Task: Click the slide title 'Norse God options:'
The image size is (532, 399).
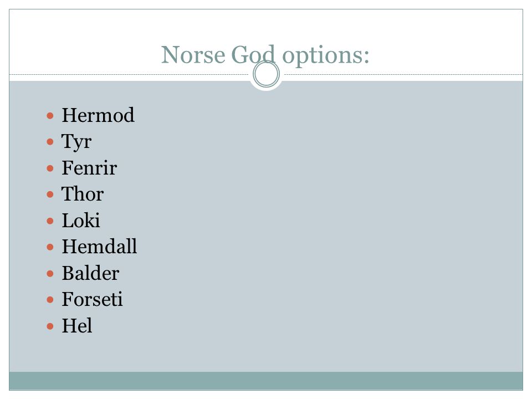Action: coord(265,55)
